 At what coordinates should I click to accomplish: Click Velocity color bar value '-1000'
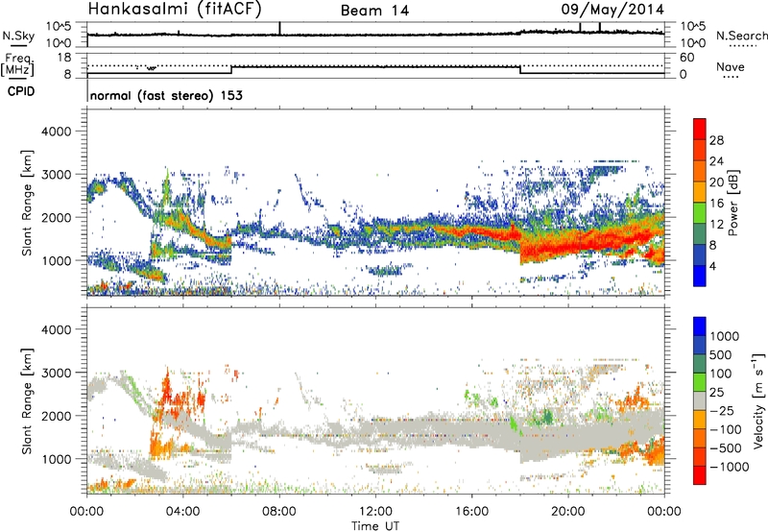[729, 467]
